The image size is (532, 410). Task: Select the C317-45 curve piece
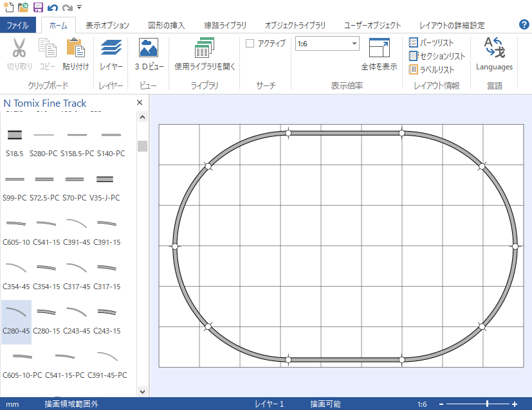(x=77, y=276)
